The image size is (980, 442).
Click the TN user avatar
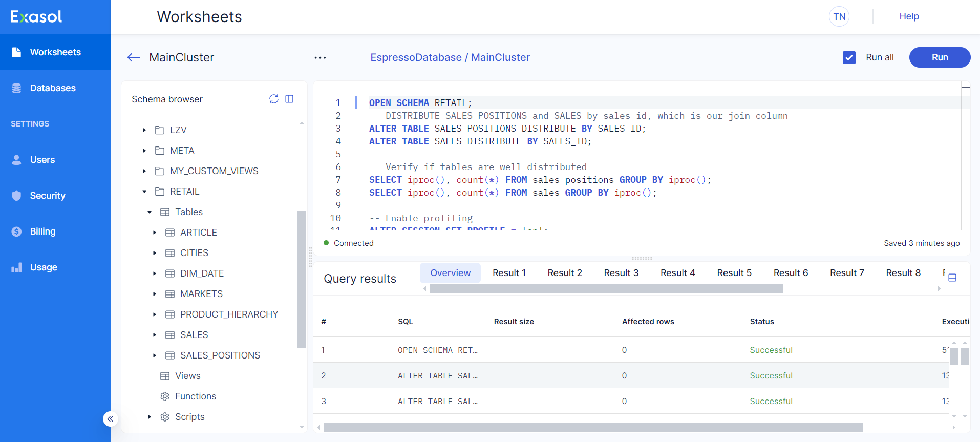click(839, 16)
